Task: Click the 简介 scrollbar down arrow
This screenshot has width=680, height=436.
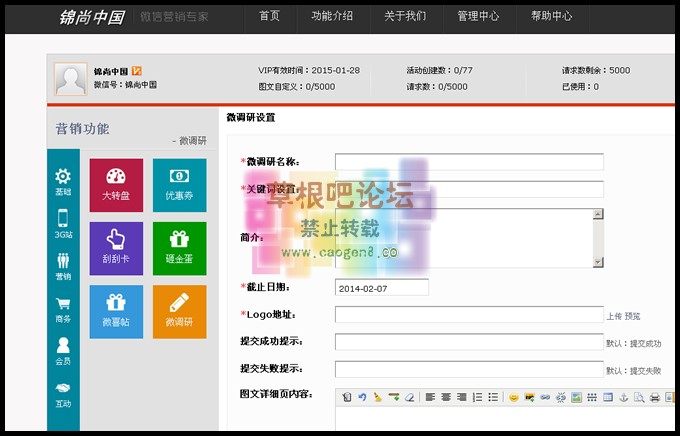Action: pyautogui.click(x=598, y=262)
